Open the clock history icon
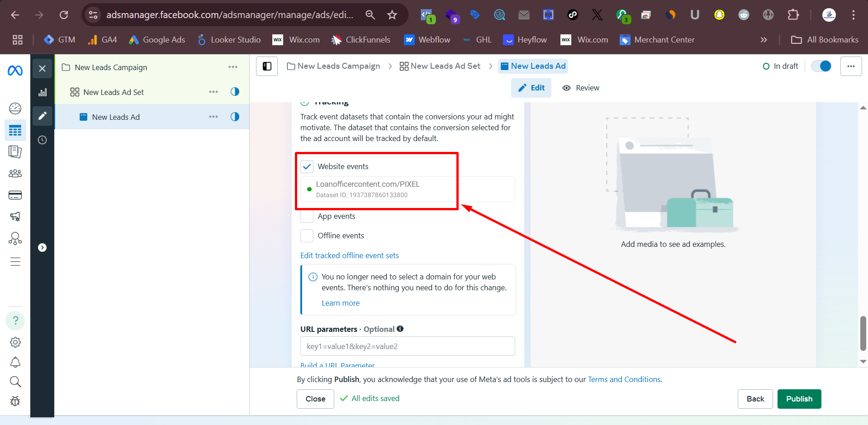 43,140
